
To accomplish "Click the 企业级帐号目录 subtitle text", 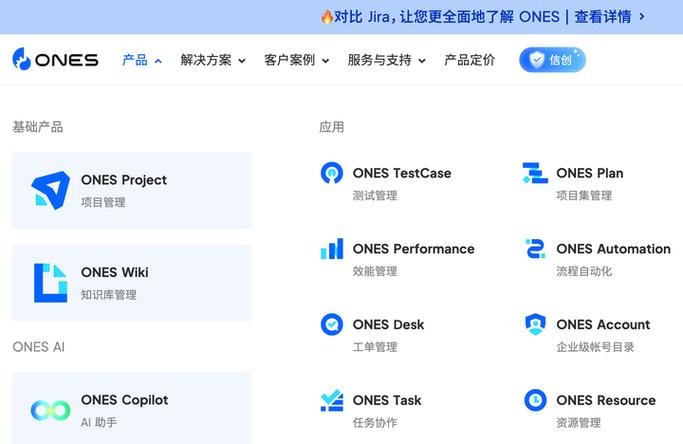I will pos(595,347).
